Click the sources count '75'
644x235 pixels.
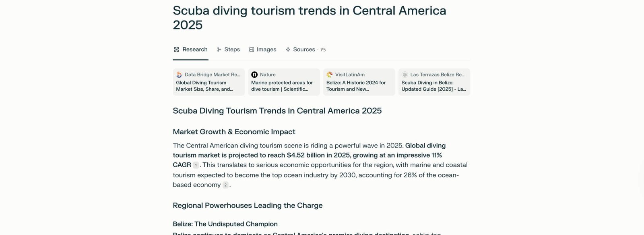pyautogui.click(x=323, y=50)
